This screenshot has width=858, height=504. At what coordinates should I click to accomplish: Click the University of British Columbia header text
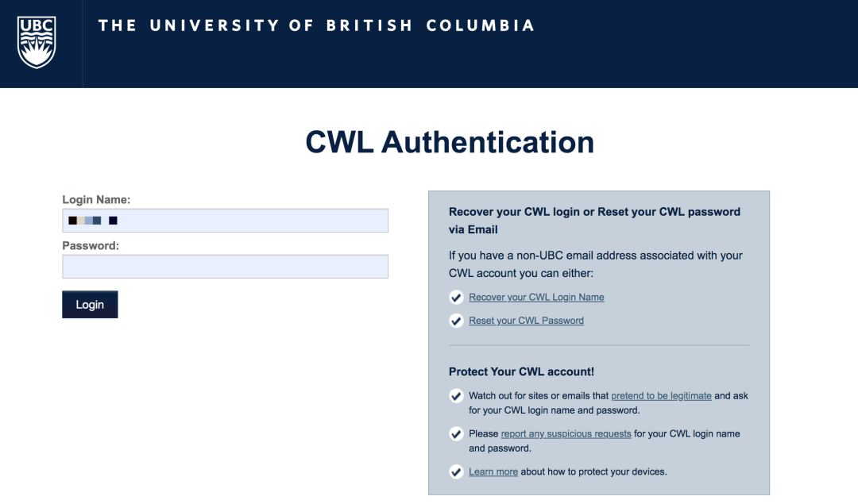(x=316, y=25)
